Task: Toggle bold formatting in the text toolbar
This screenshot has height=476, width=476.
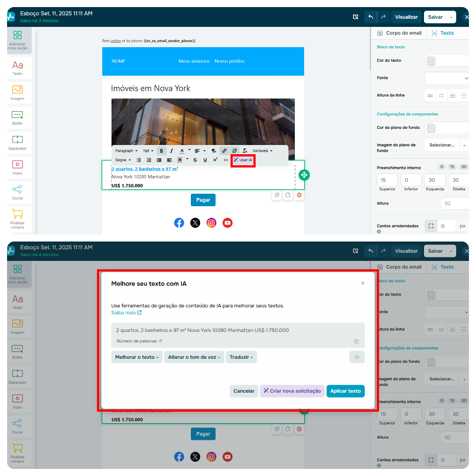Action: click(x=161, y=150)
